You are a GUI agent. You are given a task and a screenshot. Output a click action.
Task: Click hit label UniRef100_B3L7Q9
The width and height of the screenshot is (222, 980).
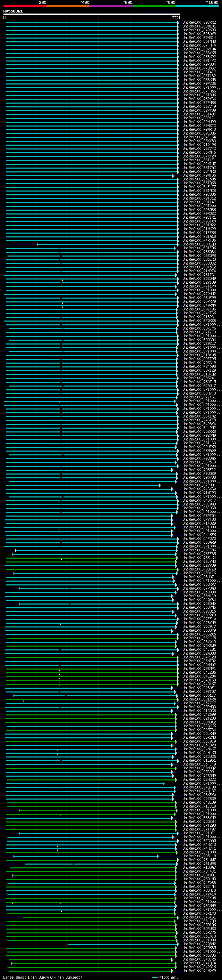pyautogui.click(x=199, y=921)
